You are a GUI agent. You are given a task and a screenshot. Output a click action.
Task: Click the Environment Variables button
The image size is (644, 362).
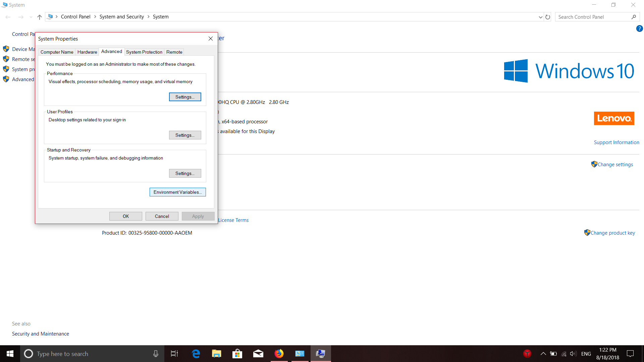[177, 192]
